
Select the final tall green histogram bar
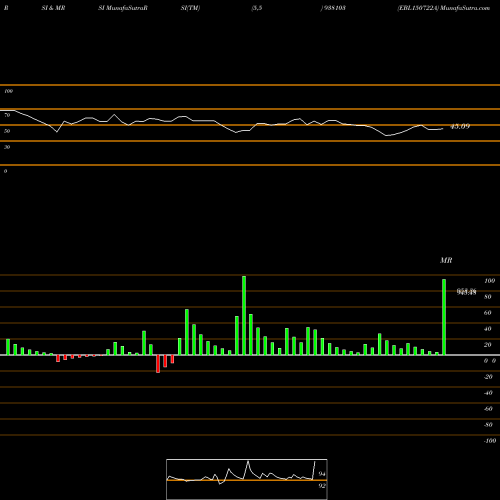[444, 317]
